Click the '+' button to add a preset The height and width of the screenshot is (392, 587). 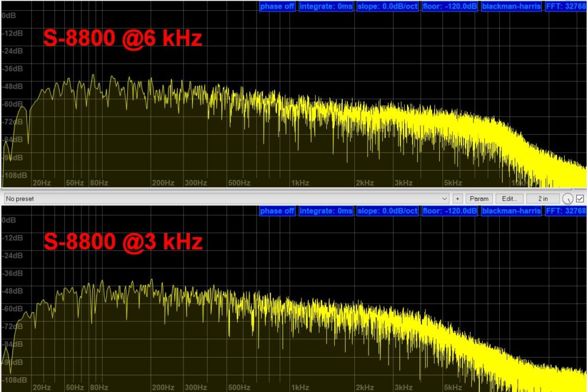point(457,198)
